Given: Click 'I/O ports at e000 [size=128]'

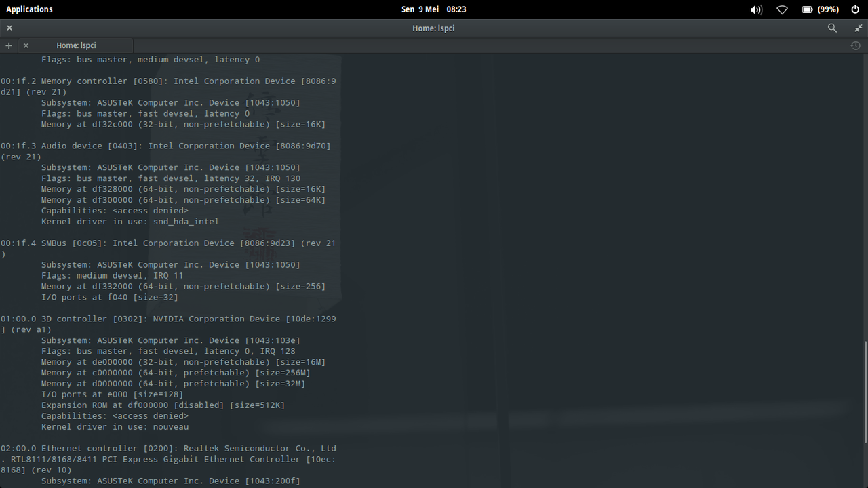Looking at the screenshot, I should pyautogui.click(x=112, y=394).
